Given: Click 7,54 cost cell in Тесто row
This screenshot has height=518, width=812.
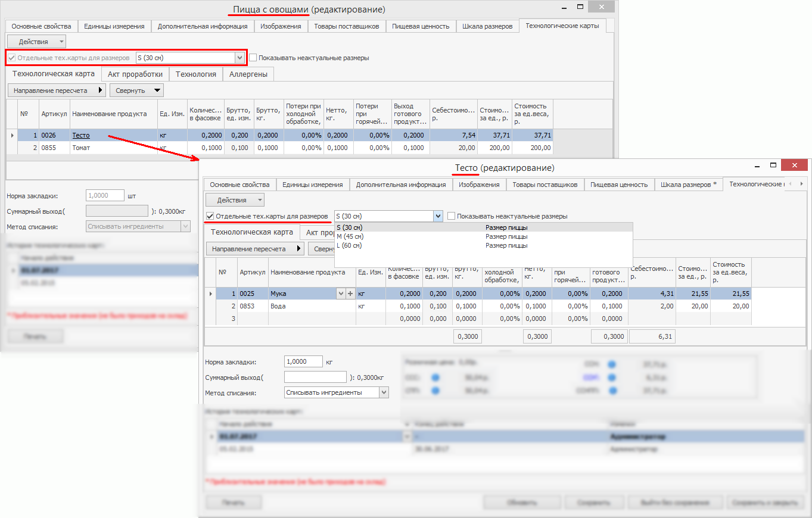Looking at the screenshot, I should point(454,135).
